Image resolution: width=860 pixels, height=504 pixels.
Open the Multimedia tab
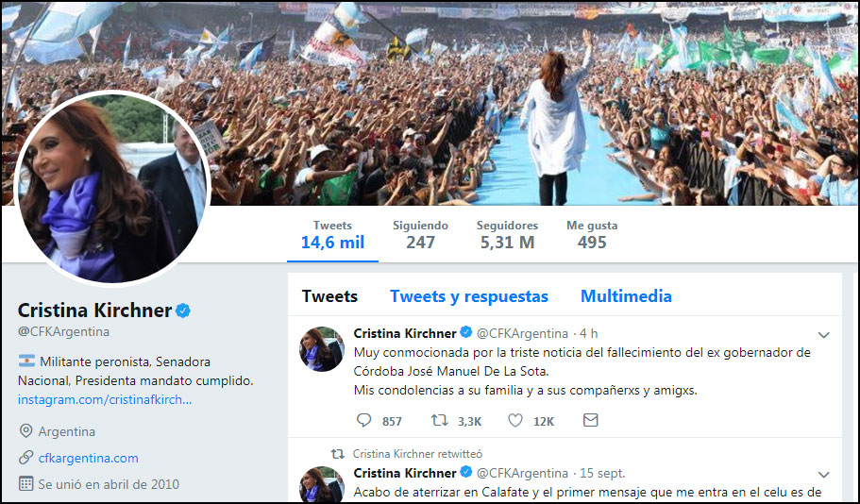626,296
